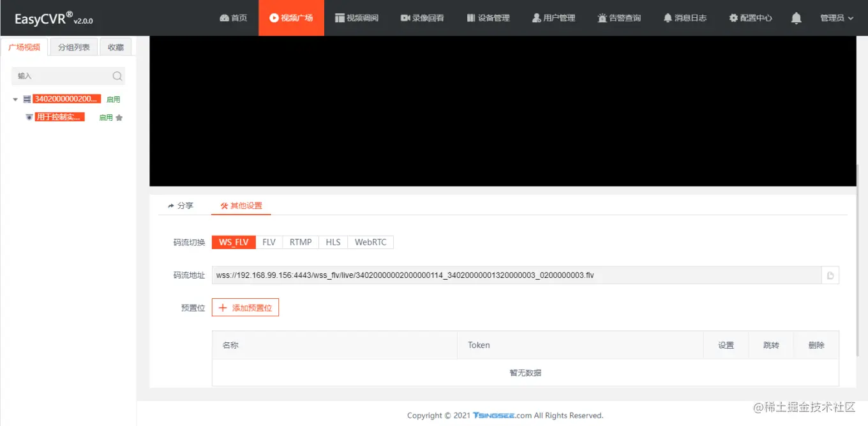Click the 删除 column header
This screenshot has height=426, width=868.
point(816,345)
